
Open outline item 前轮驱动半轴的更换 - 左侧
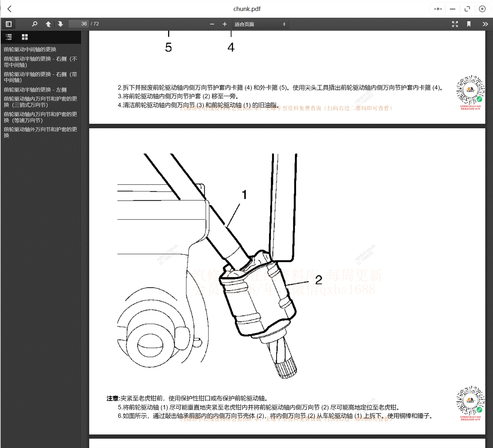(35, 90)
